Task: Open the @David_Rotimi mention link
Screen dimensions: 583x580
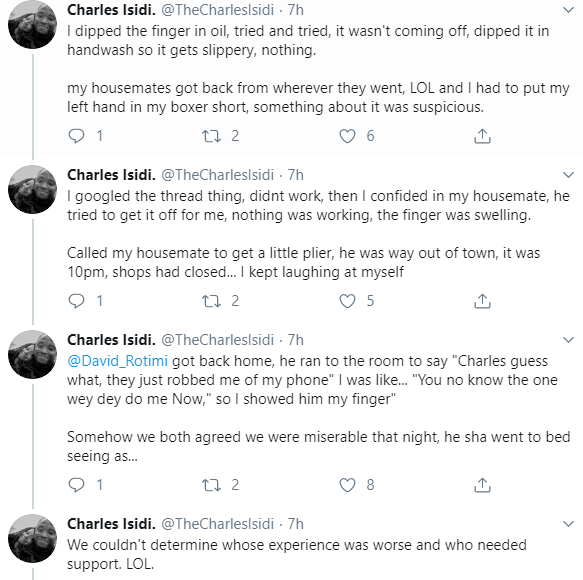Action: pyautogui.click(x=117, y=361)
